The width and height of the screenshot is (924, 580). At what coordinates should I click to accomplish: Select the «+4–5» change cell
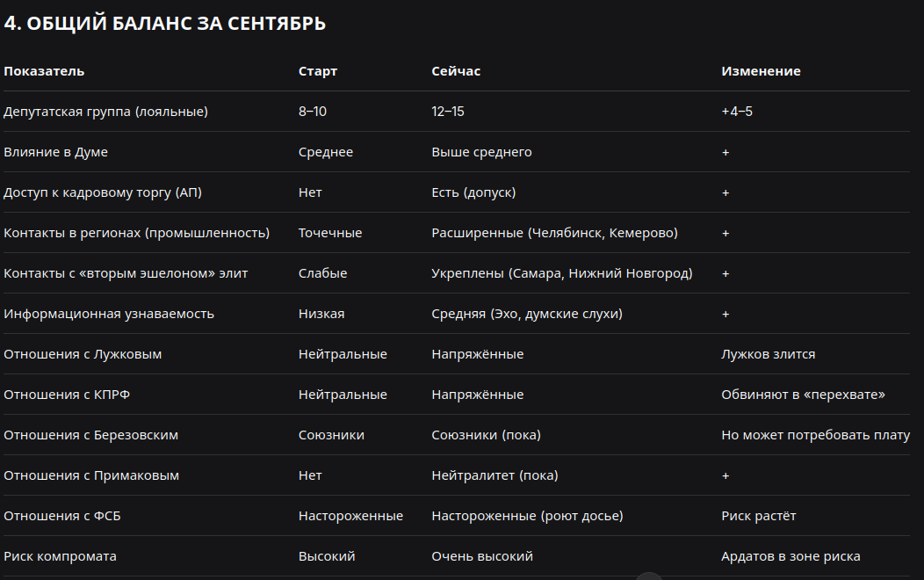[x=737, y=112]
